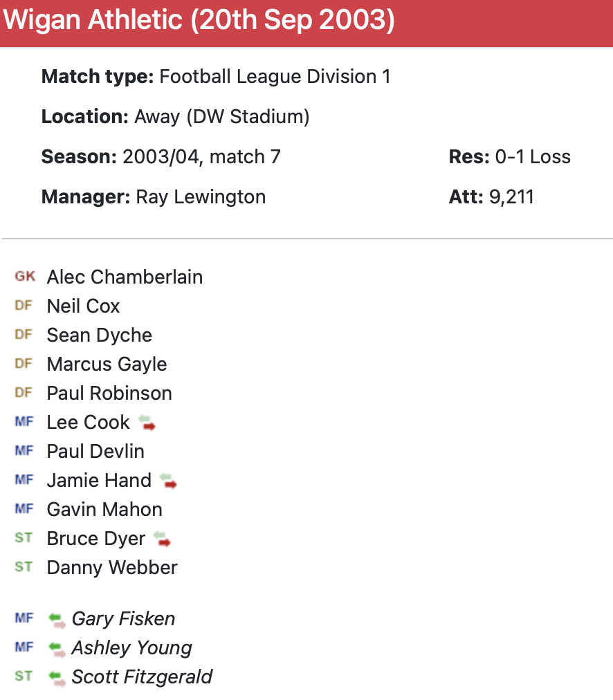Open Marcus Gayle player link
Viewport: 613px width, 700px height.
pos(107,364)
